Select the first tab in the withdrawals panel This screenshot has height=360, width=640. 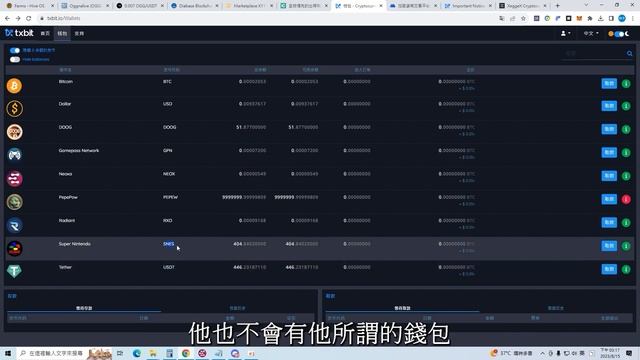pyautogui.click(x=402, y=308)
